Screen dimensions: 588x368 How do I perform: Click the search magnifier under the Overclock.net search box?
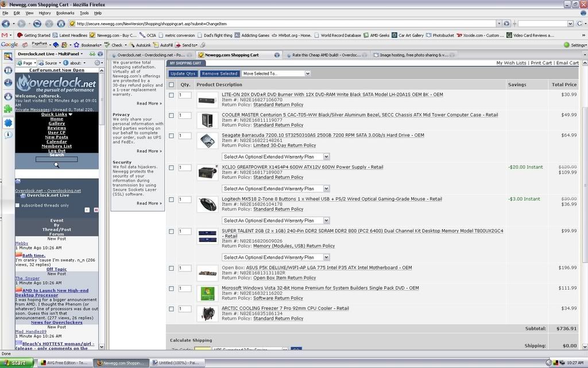click(57, 165)
